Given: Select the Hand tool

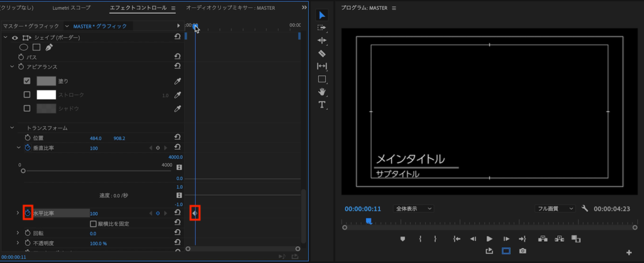Looking at the screenshot, I should (322, 92).
